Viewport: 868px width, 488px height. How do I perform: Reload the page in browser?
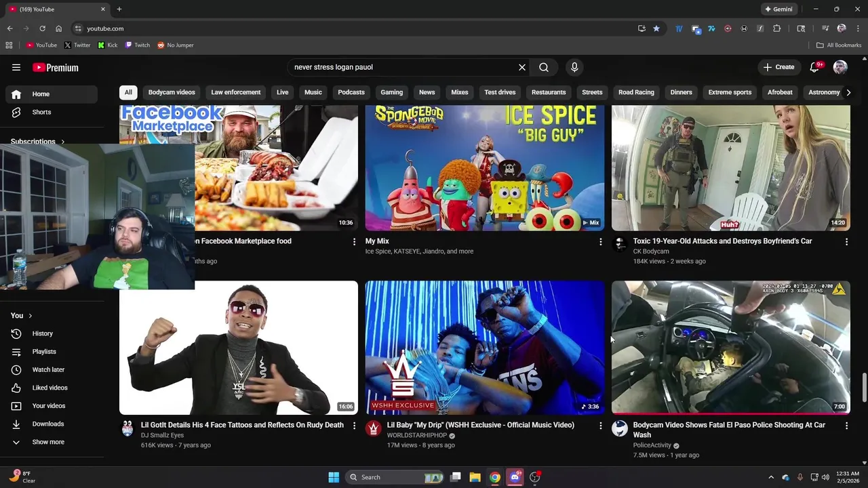42,28
